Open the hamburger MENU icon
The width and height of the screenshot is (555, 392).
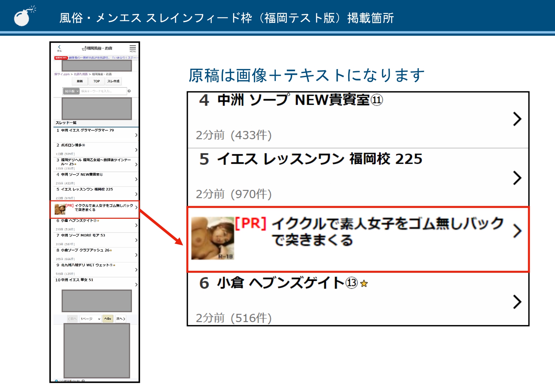click(133, 48)
